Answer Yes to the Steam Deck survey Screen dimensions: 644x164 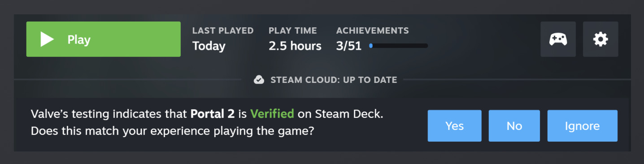pos(454,126)
